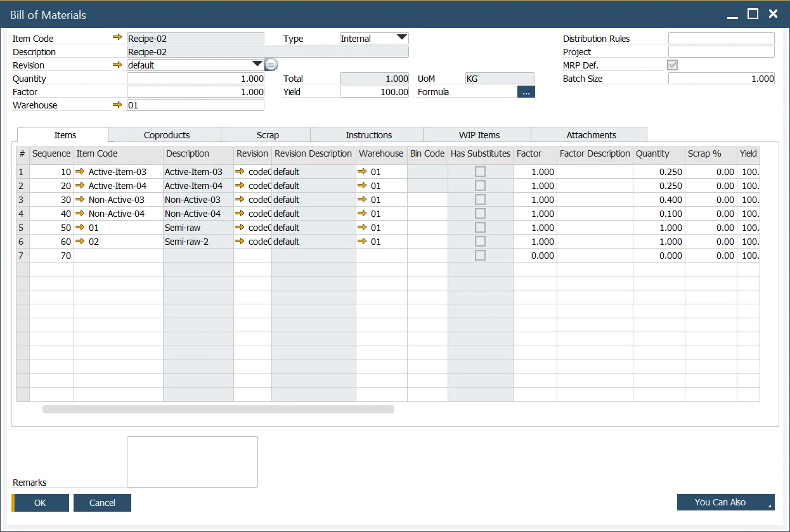The width and height of the screenshot is (790, 532).
Task: Click link arrow for Active-Item-03 item code
Action: (81, 172)
